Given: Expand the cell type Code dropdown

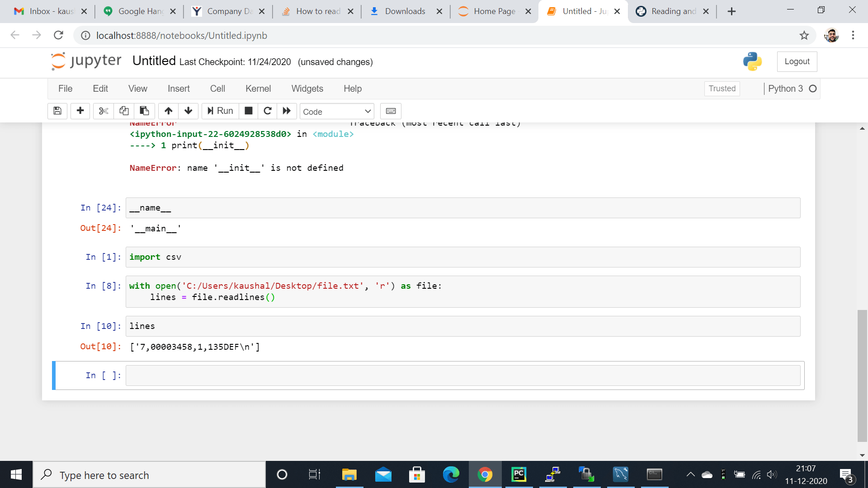Looking at the screenshot, I should click(x=337, y=112).
